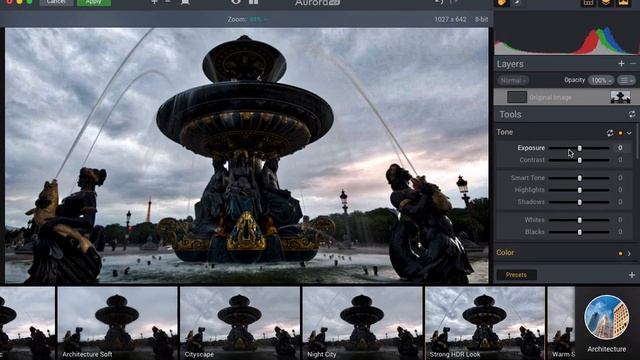
Task: Expand the Color section chevron
Action: click(629, 253)
